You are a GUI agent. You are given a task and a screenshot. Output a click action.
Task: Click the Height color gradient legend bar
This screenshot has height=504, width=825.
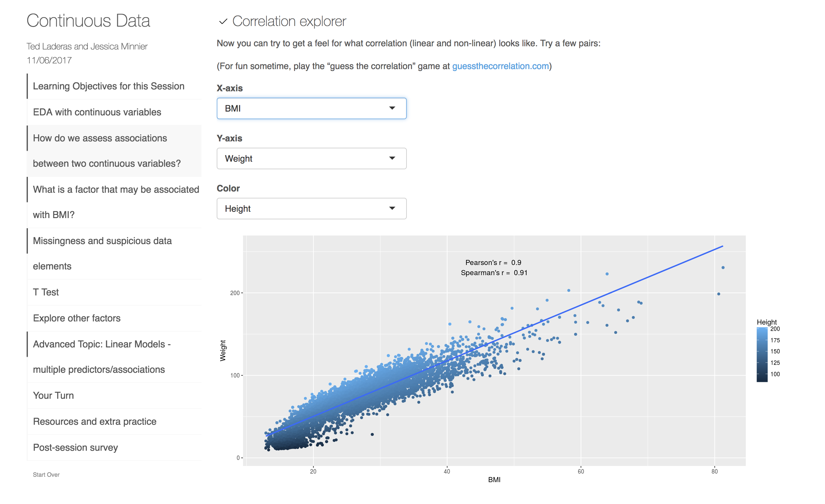[x=762, y=355]
